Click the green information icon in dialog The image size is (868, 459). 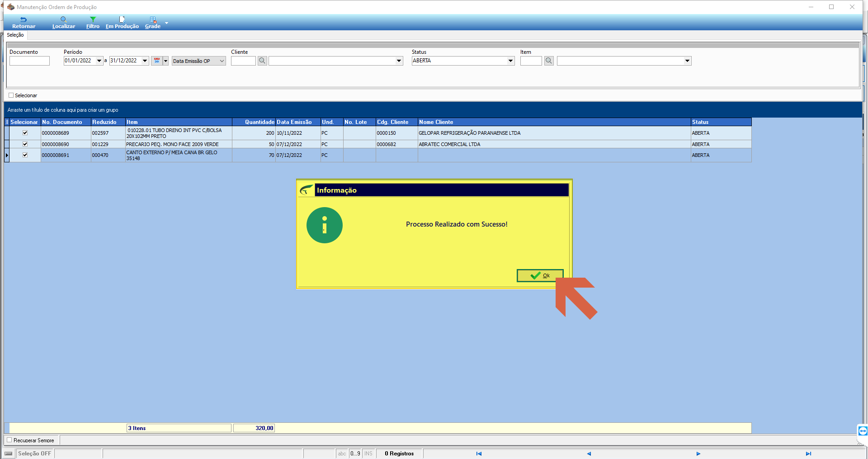click(x=325, y=225)
